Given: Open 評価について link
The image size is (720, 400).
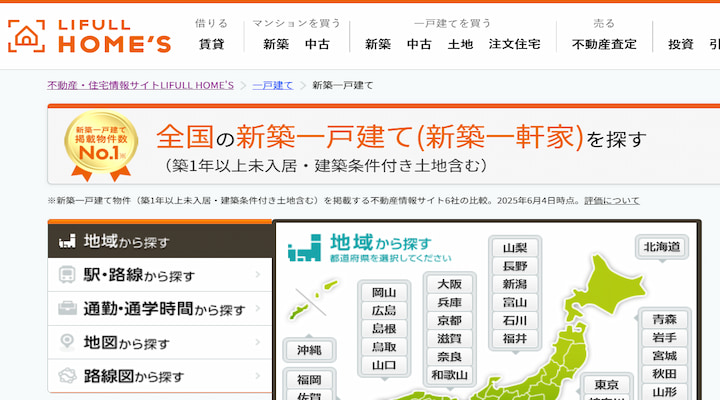Looking at the screenshot, I should pos(612,201).
